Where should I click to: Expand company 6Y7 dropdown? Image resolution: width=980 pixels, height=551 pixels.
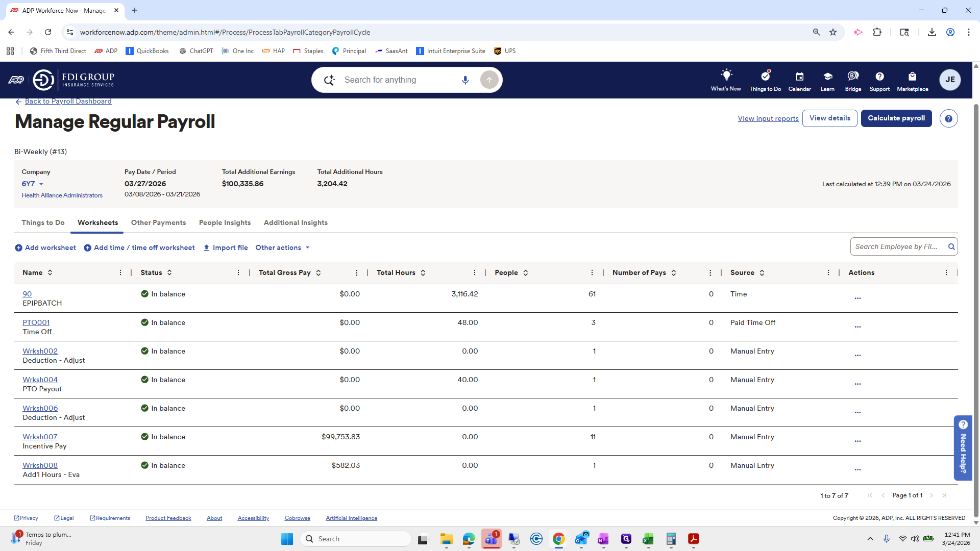(x=41, y=184)
